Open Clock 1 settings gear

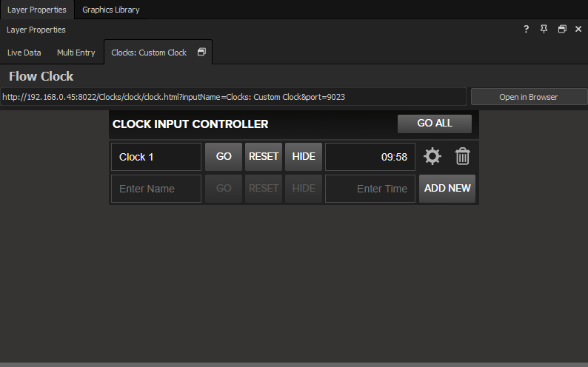(432, 156)
